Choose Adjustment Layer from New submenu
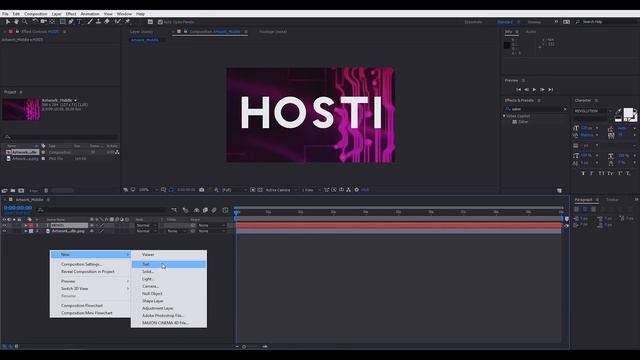640x360 pixels. (169, 309)
